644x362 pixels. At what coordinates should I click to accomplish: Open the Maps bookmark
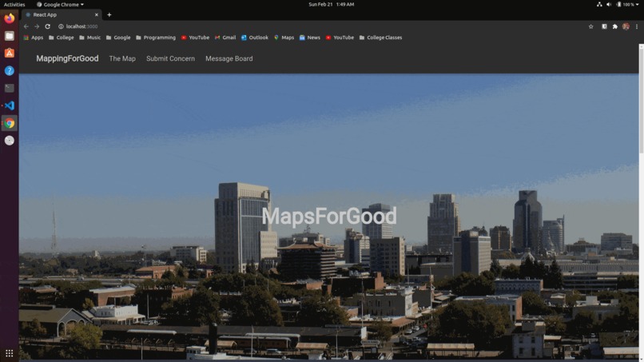(x=284, y=38)
